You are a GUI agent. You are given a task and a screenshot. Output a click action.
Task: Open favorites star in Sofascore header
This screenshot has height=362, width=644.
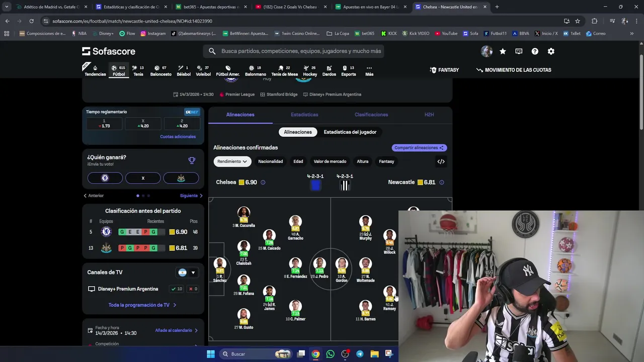point(503,51)
